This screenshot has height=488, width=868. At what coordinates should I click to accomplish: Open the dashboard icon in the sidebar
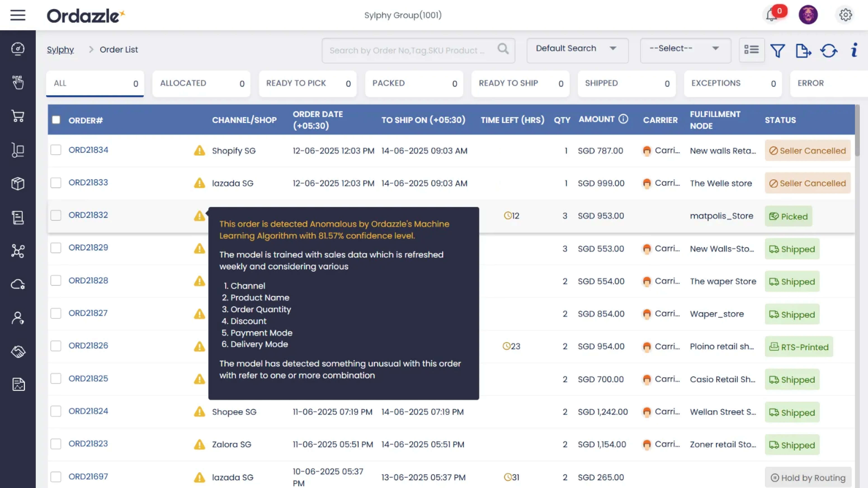18,49
